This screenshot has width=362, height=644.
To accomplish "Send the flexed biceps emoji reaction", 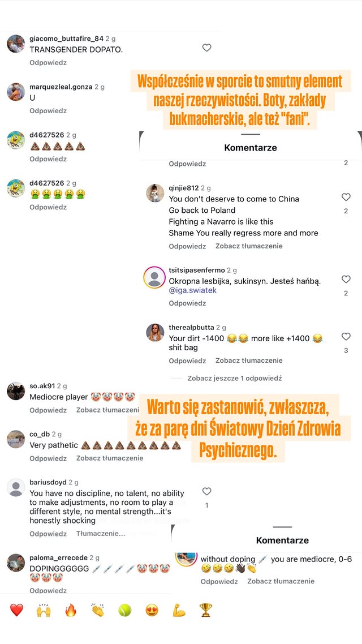I will (x=179, y=610).
